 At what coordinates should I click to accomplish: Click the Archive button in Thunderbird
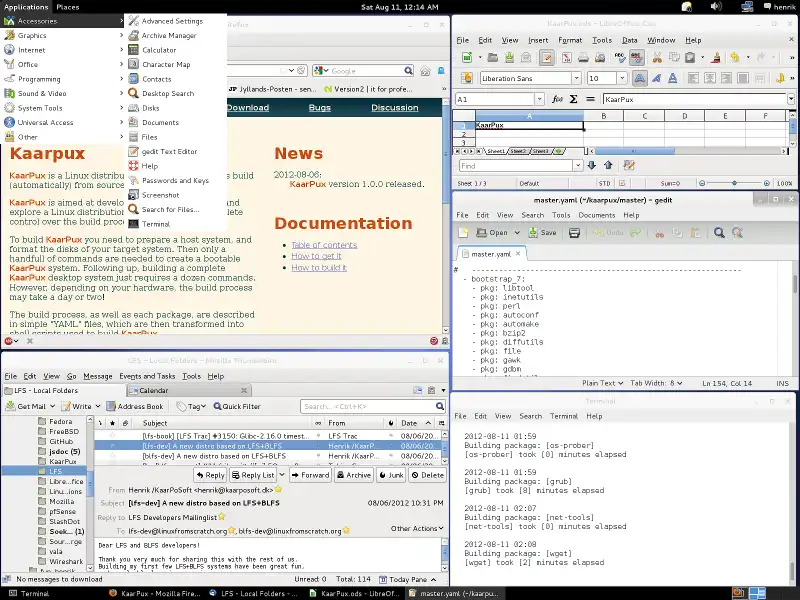click(354, 475)
